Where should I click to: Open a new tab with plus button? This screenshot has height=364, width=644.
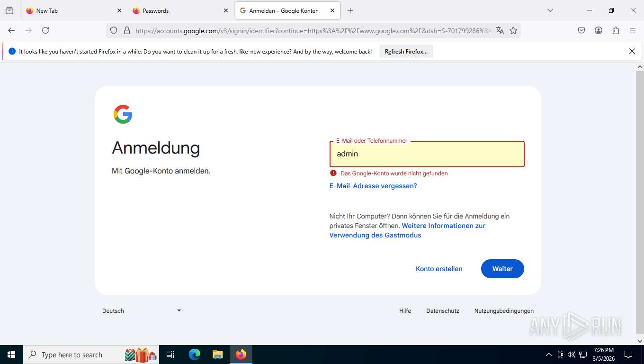350,10
